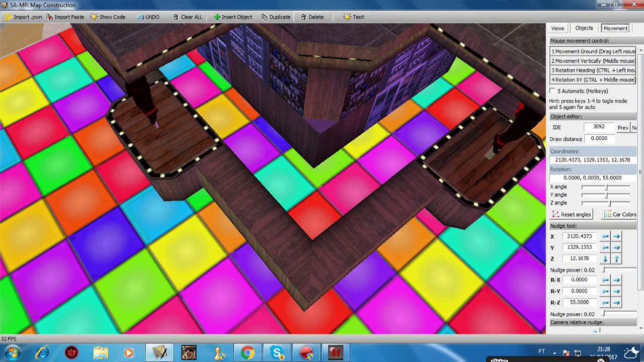Nudge X with the right arrow
Image resolution: width=644 pixels, height=362 pixels.
616,236
